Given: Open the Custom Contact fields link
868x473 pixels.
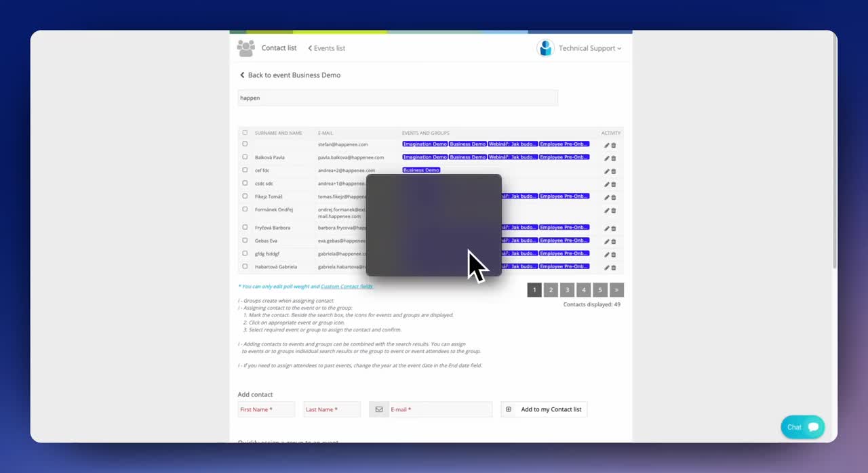Looking at the screenshot, I should [x=347, y=287].
